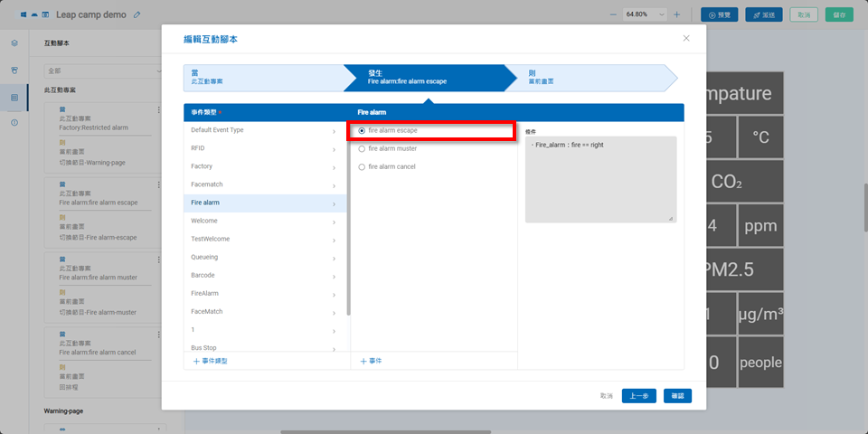
Task: Click the + 事件 add button
Action: 371,361
